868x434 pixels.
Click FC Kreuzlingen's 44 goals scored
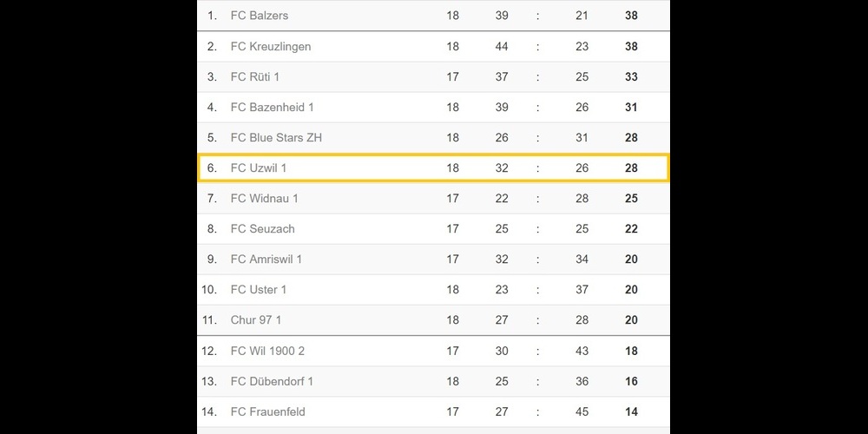coord(502,46)
